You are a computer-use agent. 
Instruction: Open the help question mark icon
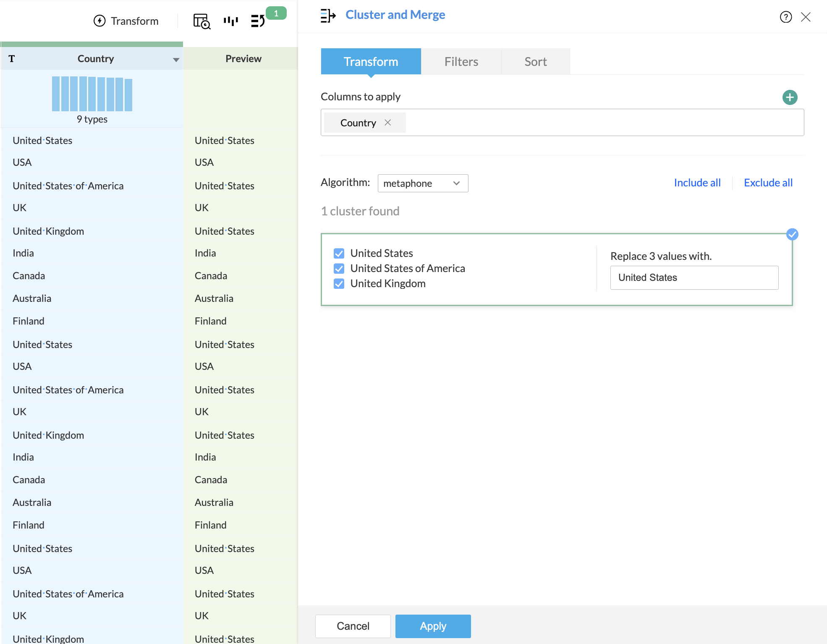pos(785,17)
